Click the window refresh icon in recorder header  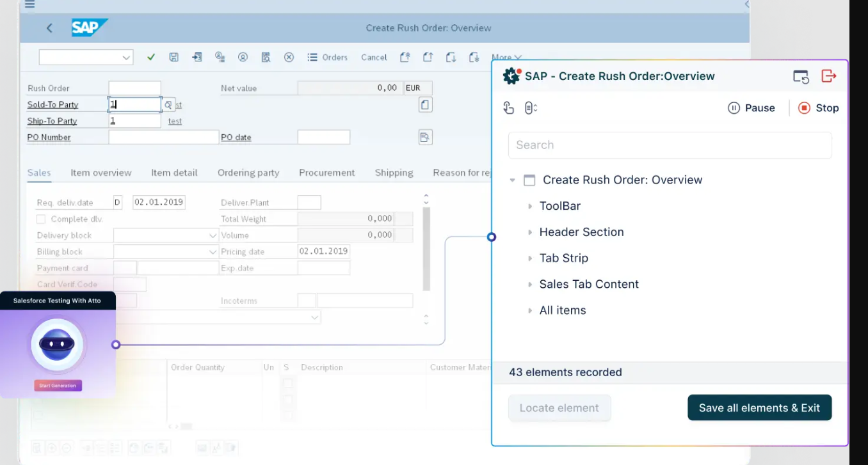click(x=801, y=77)
